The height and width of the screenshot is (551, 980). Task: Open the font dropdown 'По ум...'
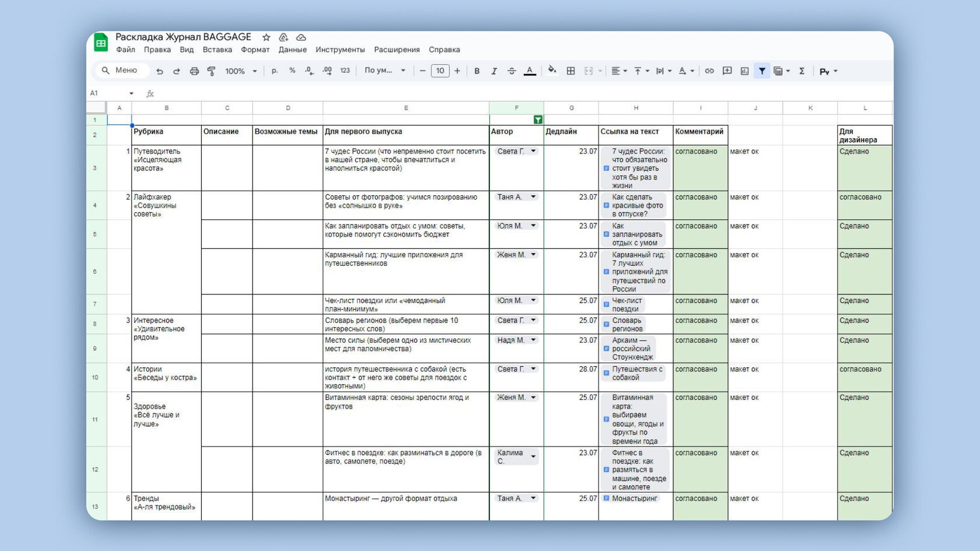click(x=385, y=71)
